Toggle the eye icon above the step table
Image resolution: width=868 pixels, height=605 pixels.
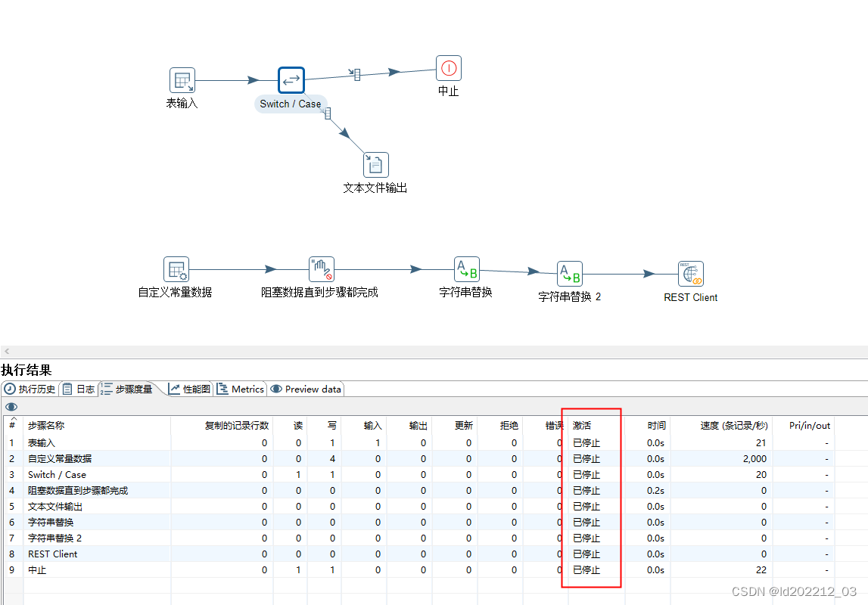click(x=11, y=407)
